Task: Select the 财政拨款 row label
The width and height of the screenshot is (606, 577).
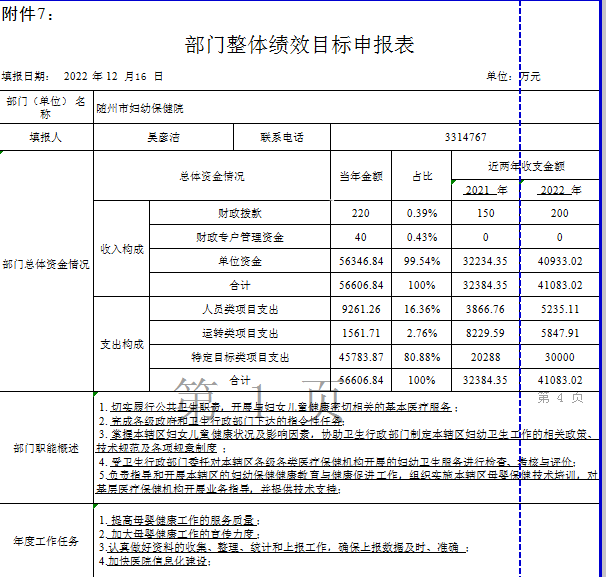Action: pos(240,213)
